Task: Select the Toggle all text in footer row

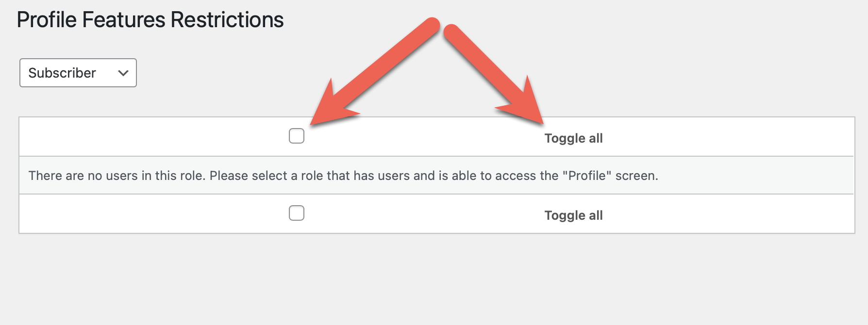Action: click(573, 214)
